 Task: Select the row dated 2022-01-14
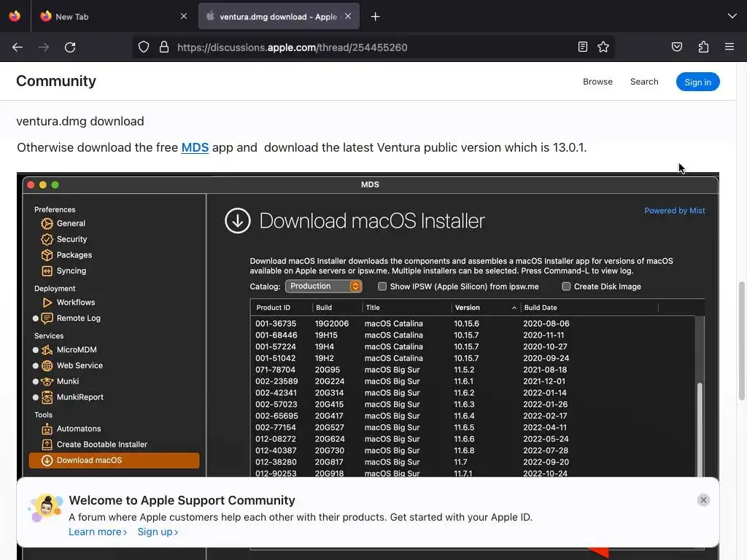tap(474, 393)
